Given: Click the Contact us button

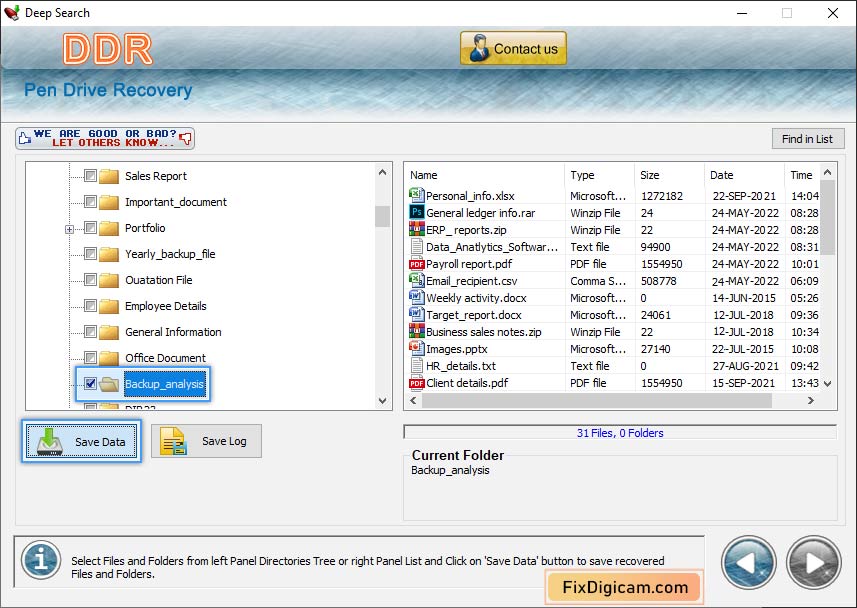Looking at the screenshot, I should point(513,48).
